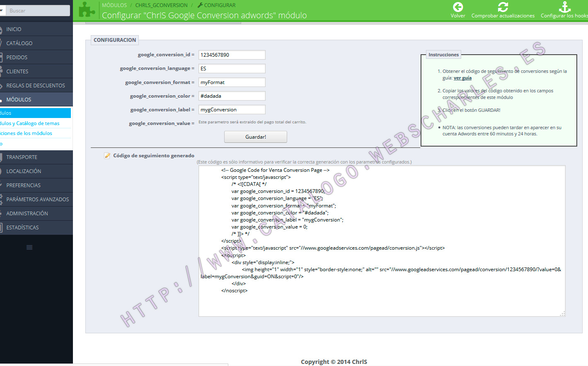Focus the Buscar search field
The height and width of the screenshot is (366, 588).
[x=39, y=10]
